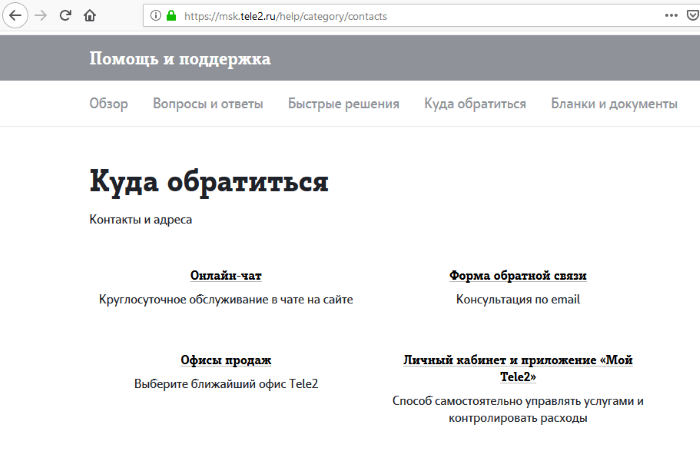700x455 pixels.
Task: Go to browser home page icon
Action: coord(91,16)
